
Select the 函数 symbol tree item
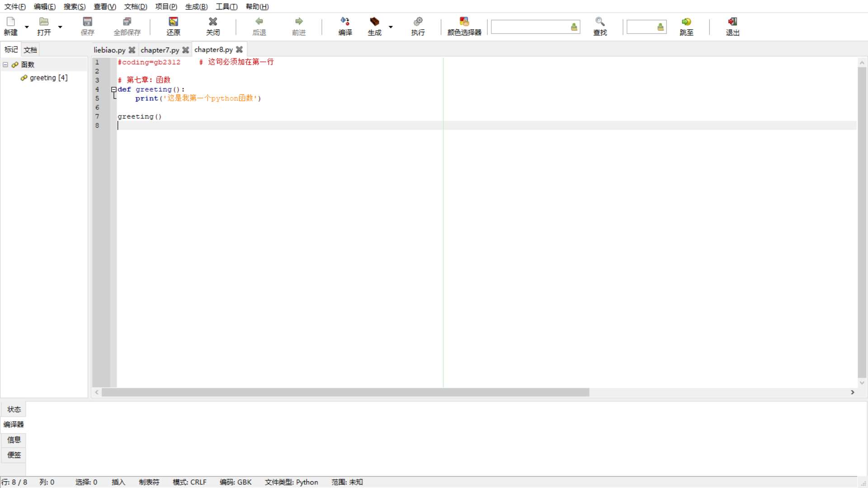point(28,65)
